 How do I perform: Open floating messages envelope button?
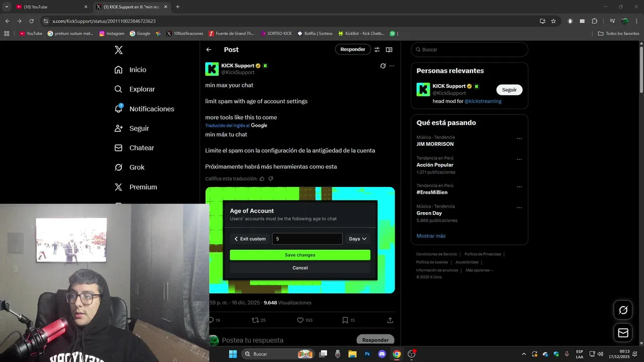tap(623, 333)
